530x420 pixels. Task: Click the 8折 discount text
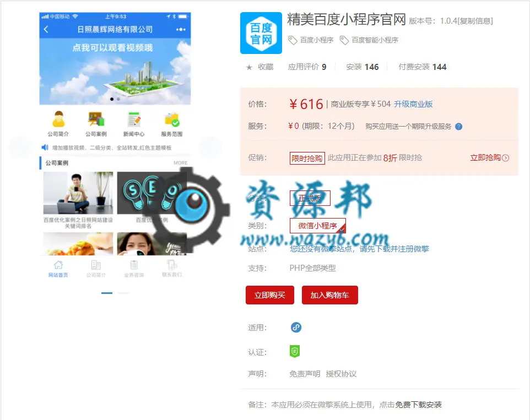pos(390,157)
